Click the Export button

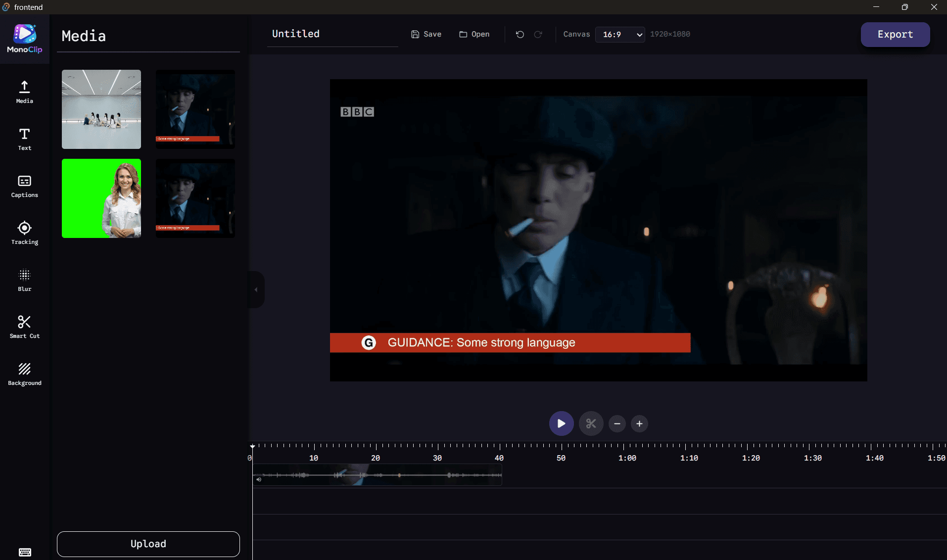tap(895, 34)
